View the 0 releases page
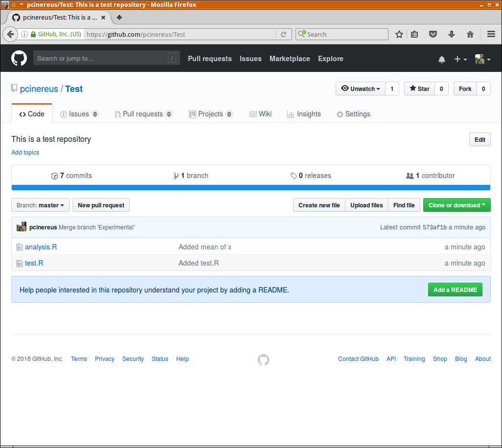Viewport: 502px width, 448px height. tap(311, 176)
